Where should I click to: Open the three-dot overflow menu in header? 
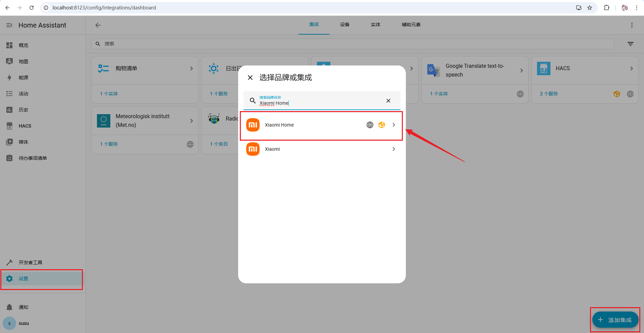pyautogui.click(x=632, y=25)
